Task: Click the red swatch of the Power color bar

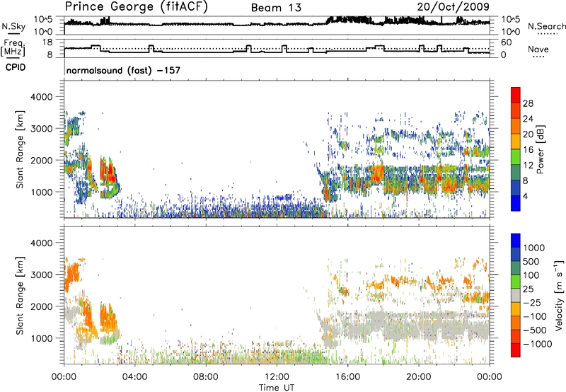Action: [516, 94]
